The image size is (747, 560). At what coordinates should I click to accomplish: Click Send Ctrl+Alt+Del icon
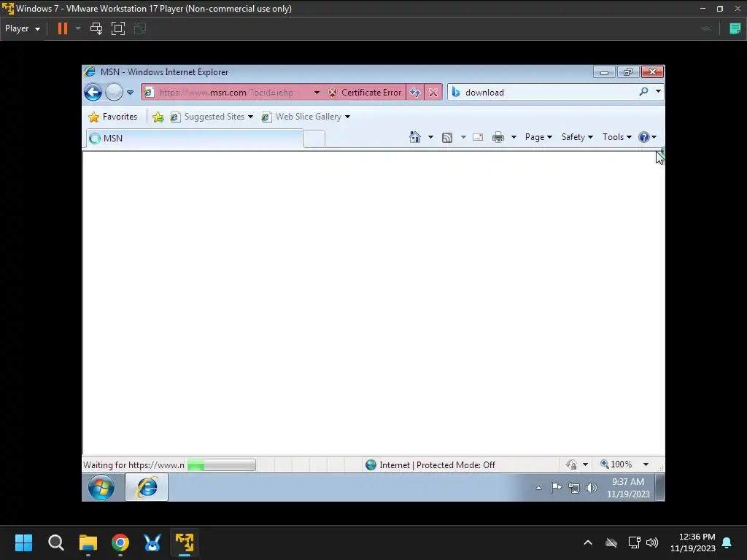coord(96,28)
